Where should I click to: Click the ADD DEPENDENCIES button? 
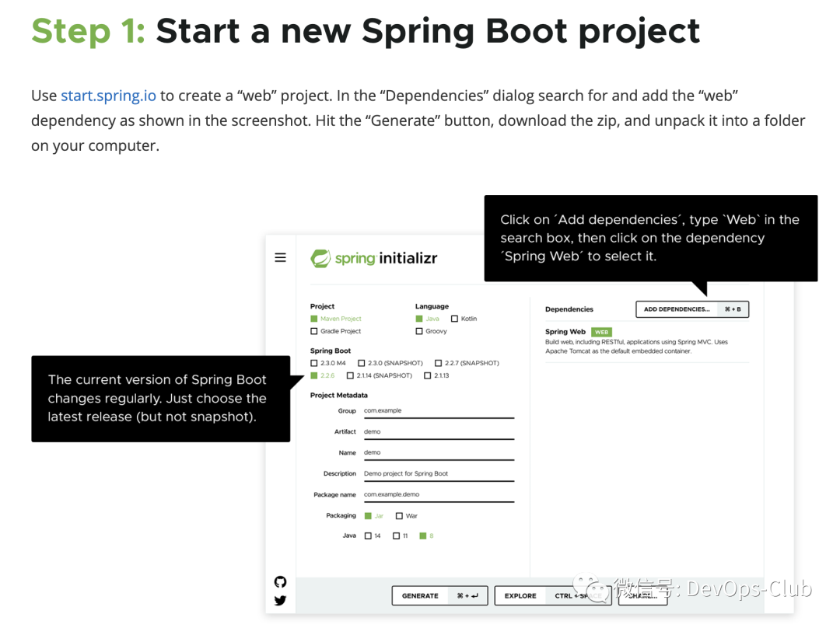[692, 309]
